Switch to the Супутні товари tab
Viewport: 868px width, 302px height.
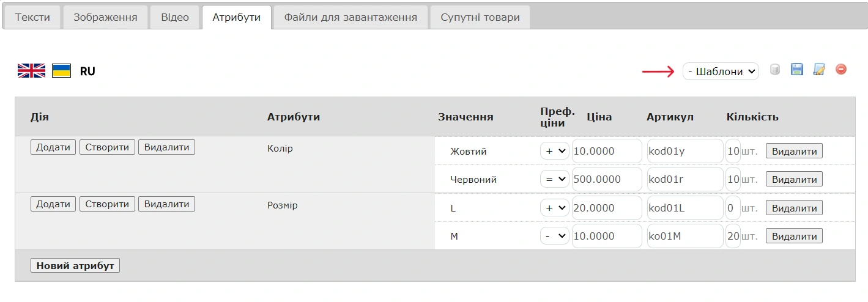480,17
